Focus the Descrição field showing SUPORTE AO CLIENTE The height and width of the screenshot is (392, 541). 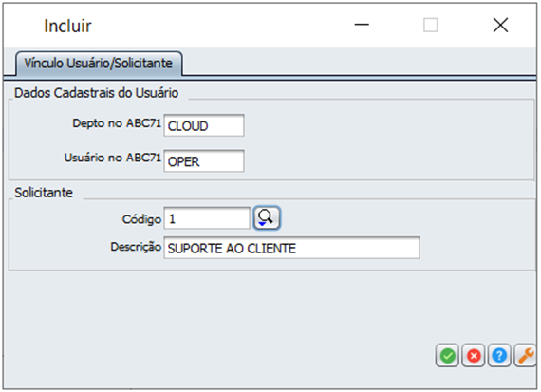coord(291,248)
